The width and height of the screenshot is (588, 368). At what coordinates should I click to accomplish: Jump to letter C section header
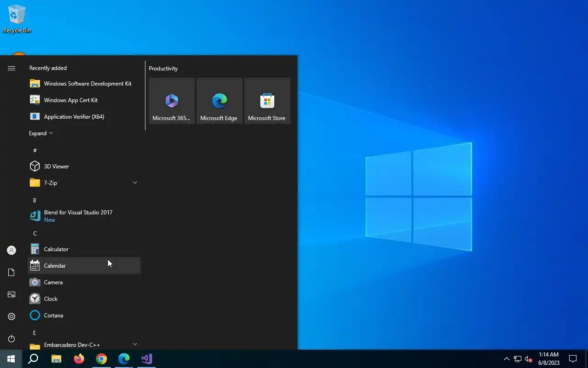(x=34, y=233)
